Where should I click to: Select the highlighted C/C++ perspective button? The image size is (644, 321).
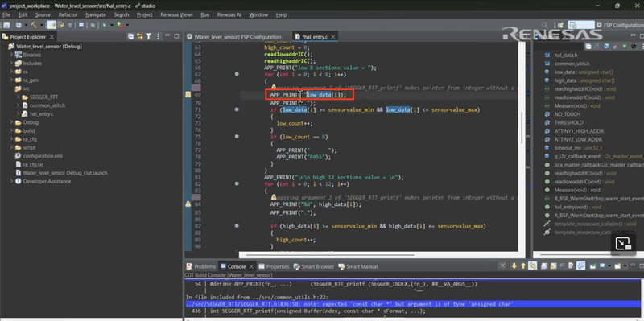581,25
